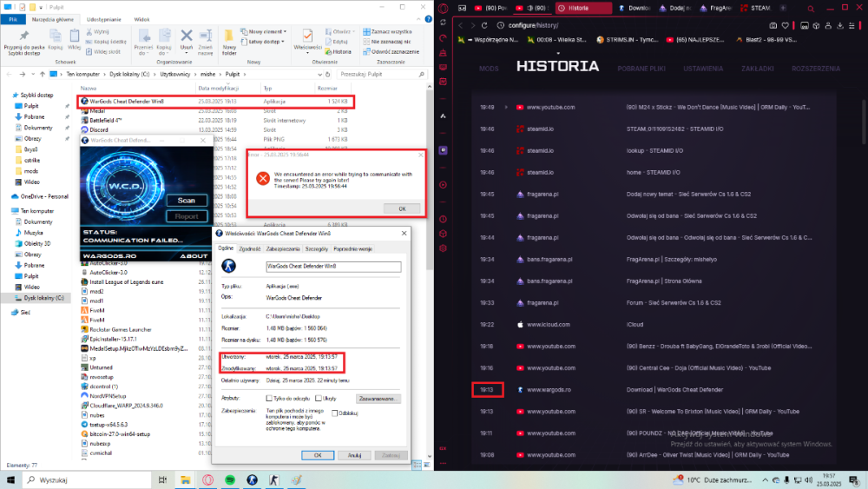Click file name field in properties dialog
868x489 pixels.
pyautogui.click(x=333, y=267)
